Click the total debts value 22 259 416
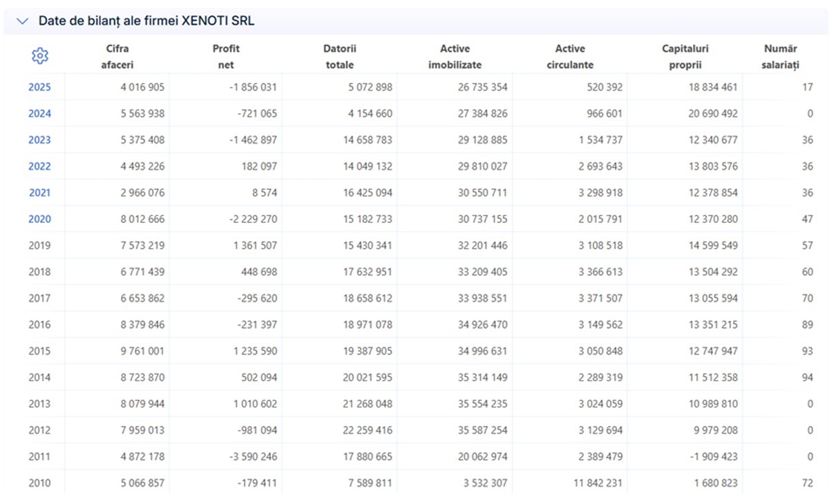The width and height of the screenshot is (829, 504). [x=367, y=430]
